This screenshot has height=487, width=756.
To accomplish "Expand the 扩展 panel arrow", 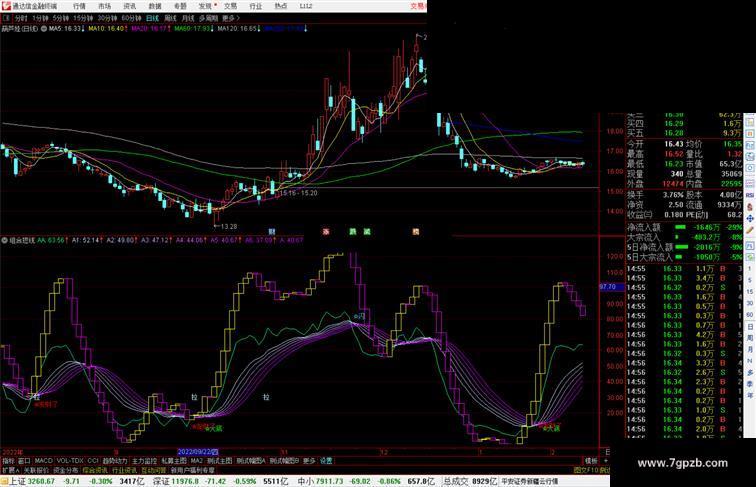I will 10,470.
